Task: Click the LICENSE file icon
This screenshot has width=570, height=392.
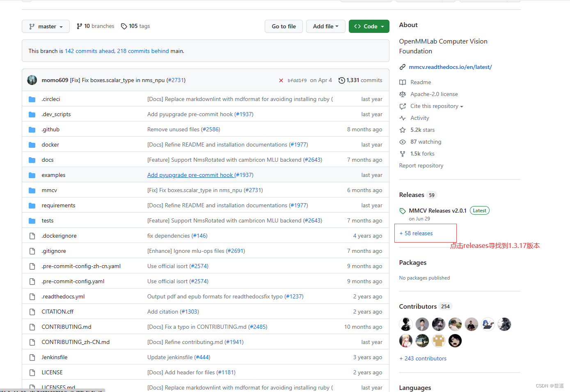Action: 32,372
